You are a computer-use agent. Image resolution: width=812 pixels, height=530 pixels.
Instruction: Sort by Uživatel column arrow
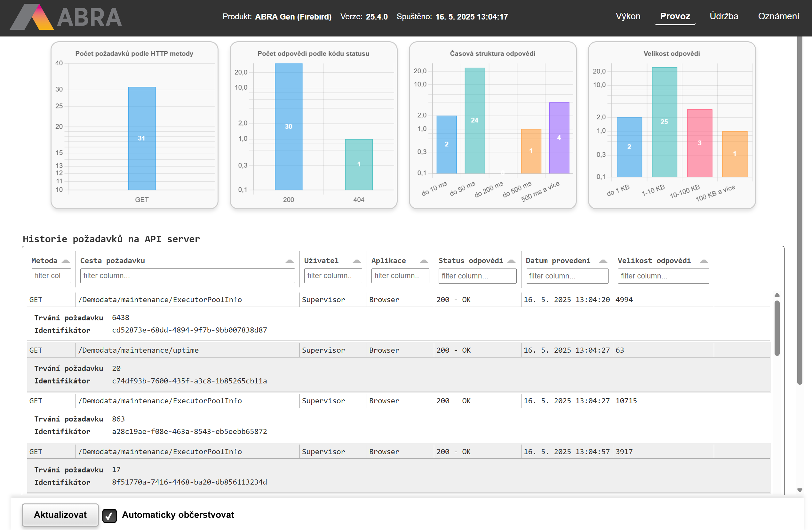(x=356, y=261)
